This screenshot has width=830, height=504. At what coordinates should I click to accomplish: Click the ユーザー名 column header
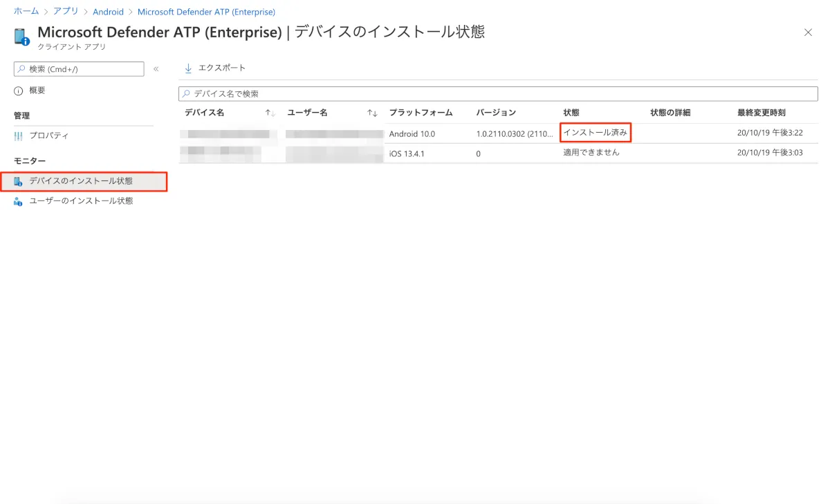[307, 113]
